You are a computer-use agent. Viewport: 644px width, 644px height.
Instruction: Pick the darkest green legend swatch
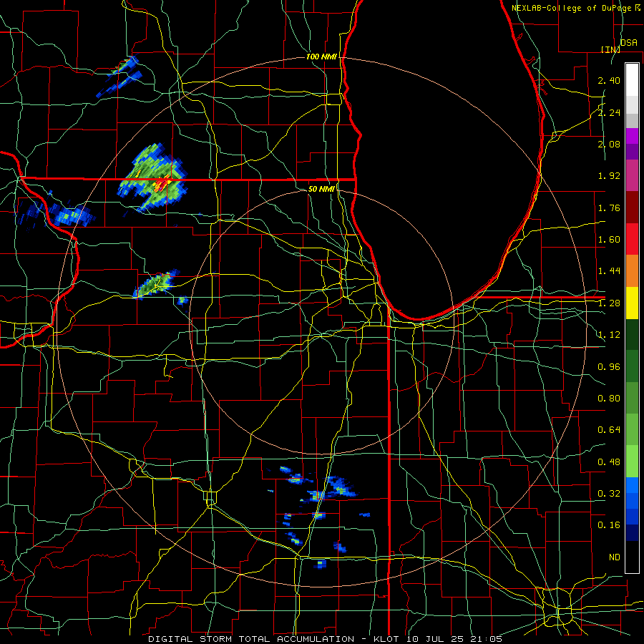pos(632,334)
